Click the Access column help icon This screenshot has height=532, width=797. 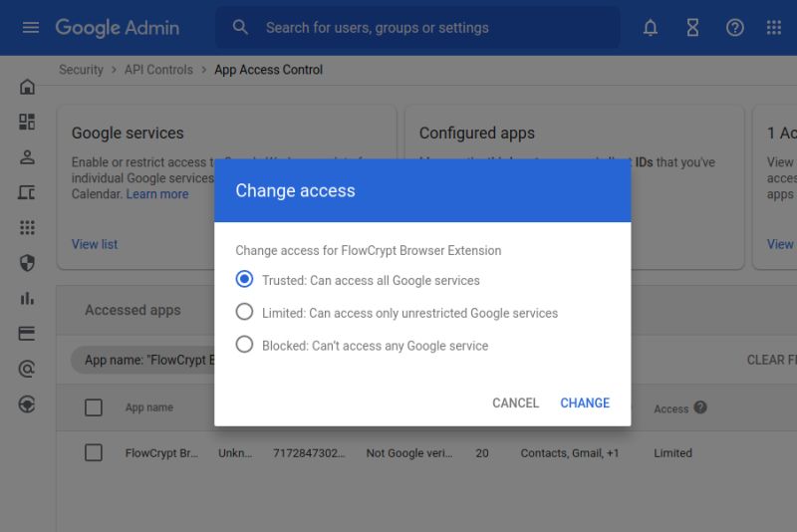pos(700,407)
